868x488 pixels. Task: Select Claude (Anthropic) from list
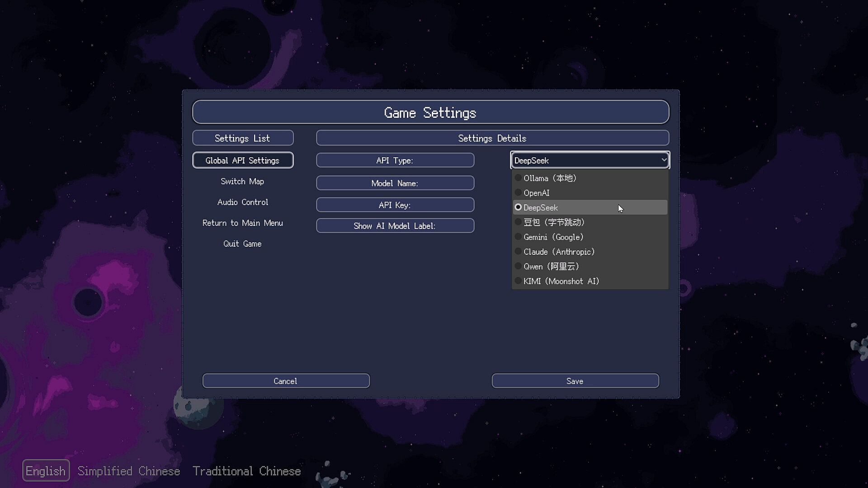pyautogui.click(x=559, y=252)
